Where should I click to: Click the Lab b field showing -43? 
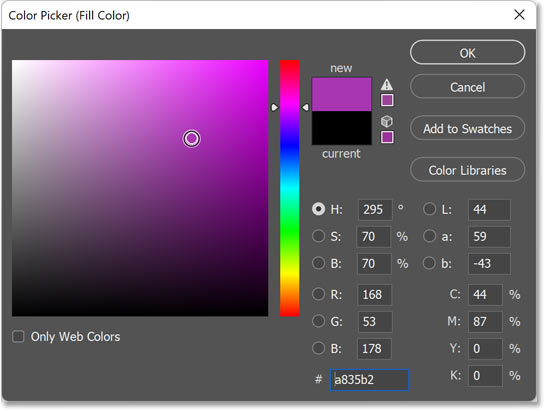click(x=489, y=264)
